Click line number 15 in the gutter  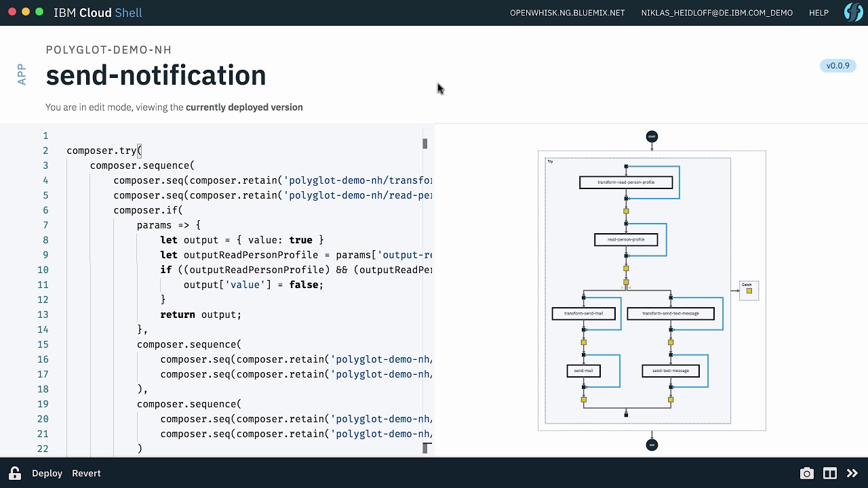click(43, 344)
